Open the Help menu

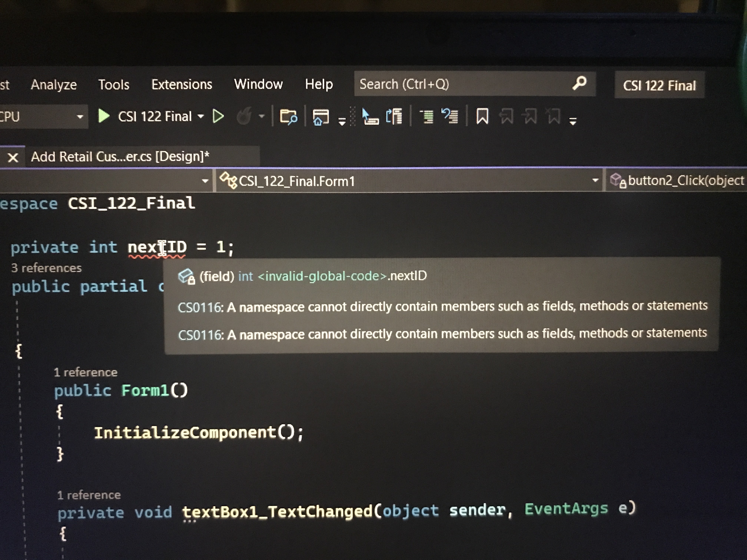coord(319,84)
